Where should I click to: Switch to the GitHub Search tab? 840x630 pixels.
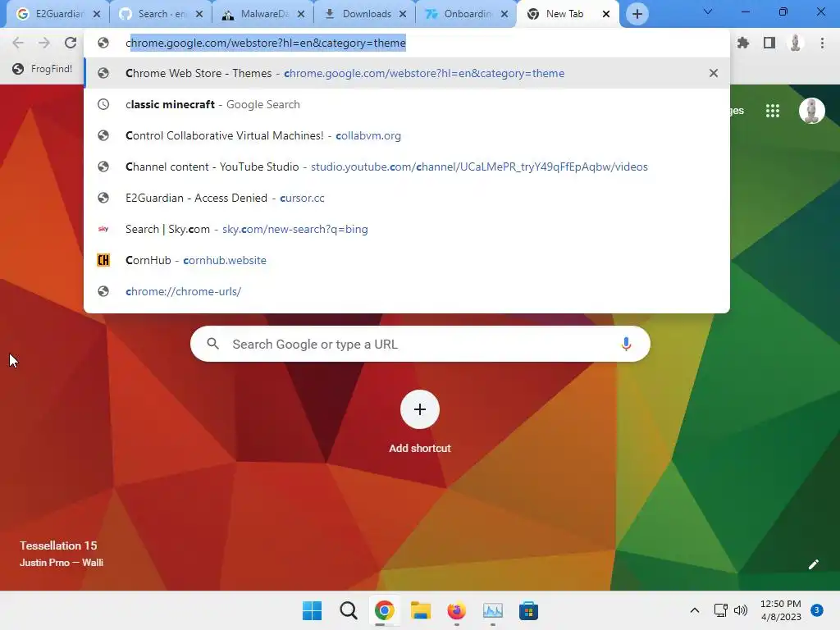161,14
